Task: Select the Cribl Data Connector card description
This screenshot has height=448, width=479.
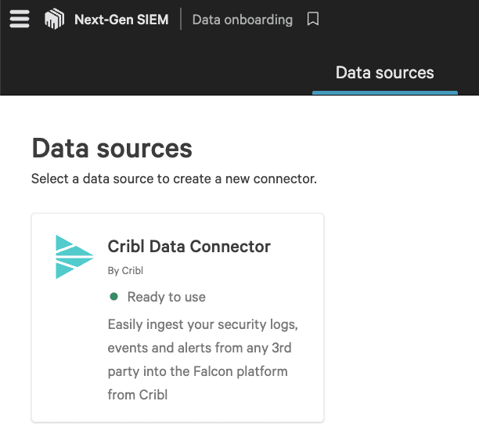Action: coord(203,359)
